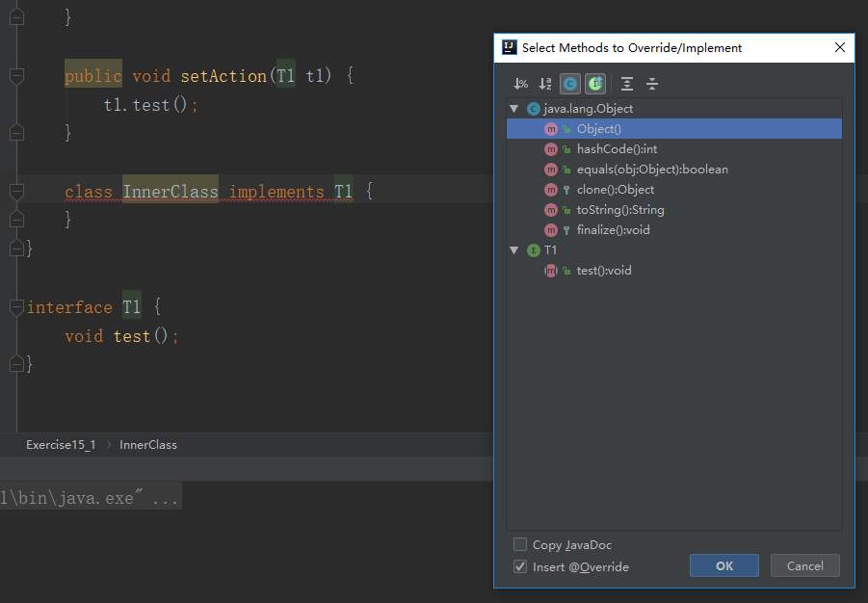Select the test():void method
This screenshot has height=603, width=868.
tap(604, 271)
